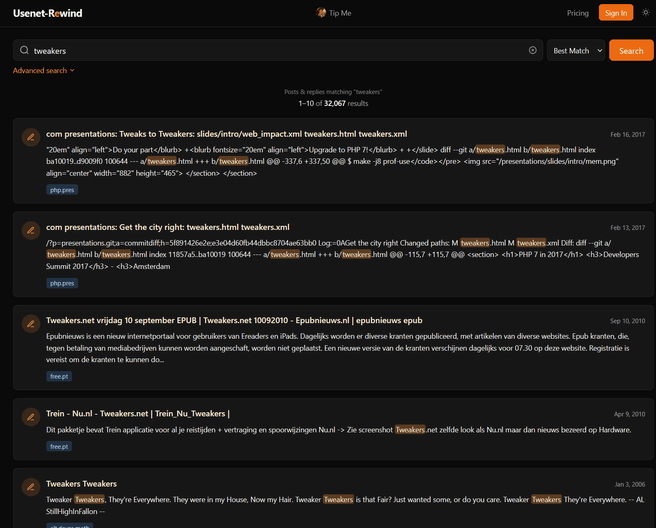Click pencil avatar of 'Tweakers Tweakers' post
Screen dimensions: 656x528
tap(31, 487)
